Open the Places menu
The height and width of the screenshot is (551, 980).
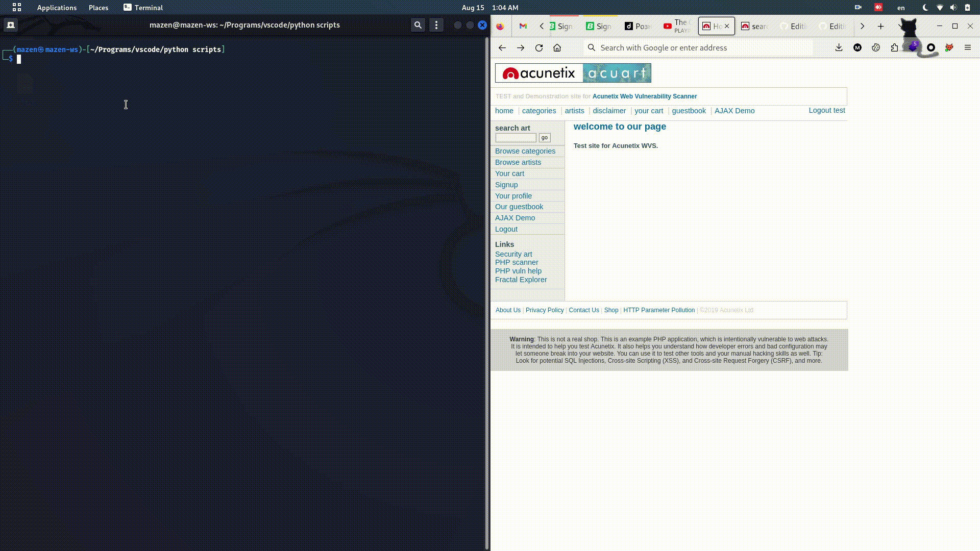coord(99,8)
